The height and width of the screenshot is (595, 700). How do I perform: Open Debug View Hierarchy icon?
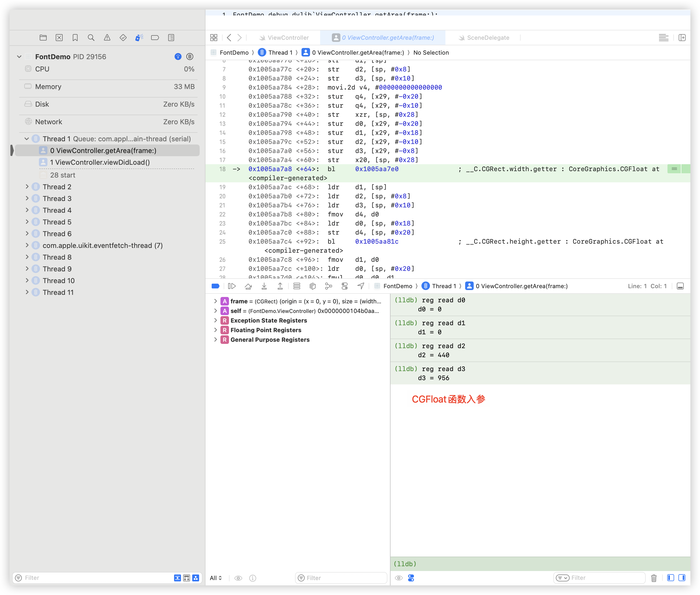point(312,286)
